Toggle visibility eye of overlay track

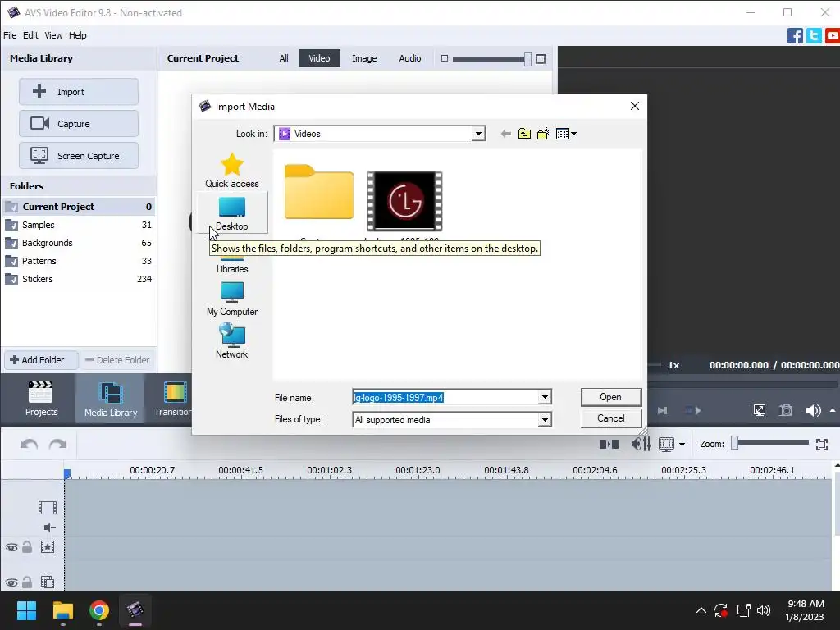pos(11,582)
